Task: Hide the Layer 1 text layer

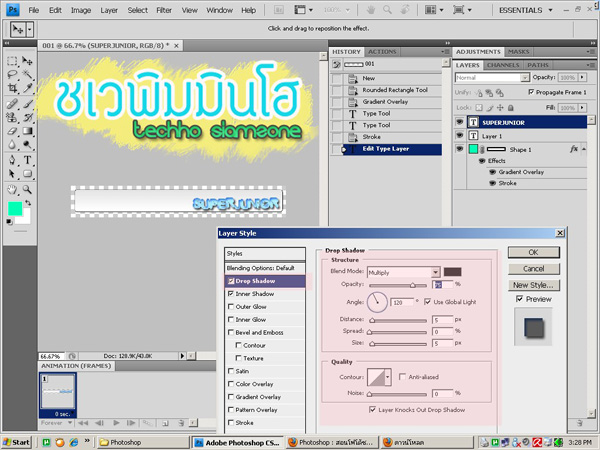Action: tap(460, 136)
